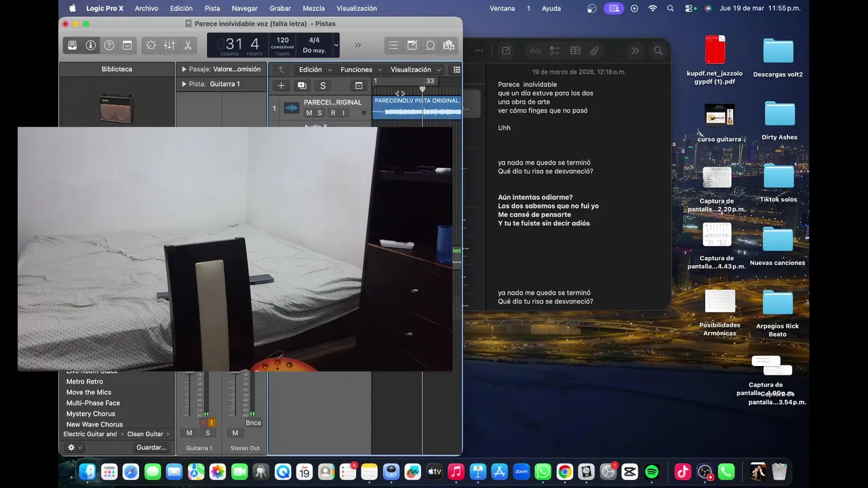Open track header configuration dropdown button
The width and height of the screenshot is (868, 488).
359,85
